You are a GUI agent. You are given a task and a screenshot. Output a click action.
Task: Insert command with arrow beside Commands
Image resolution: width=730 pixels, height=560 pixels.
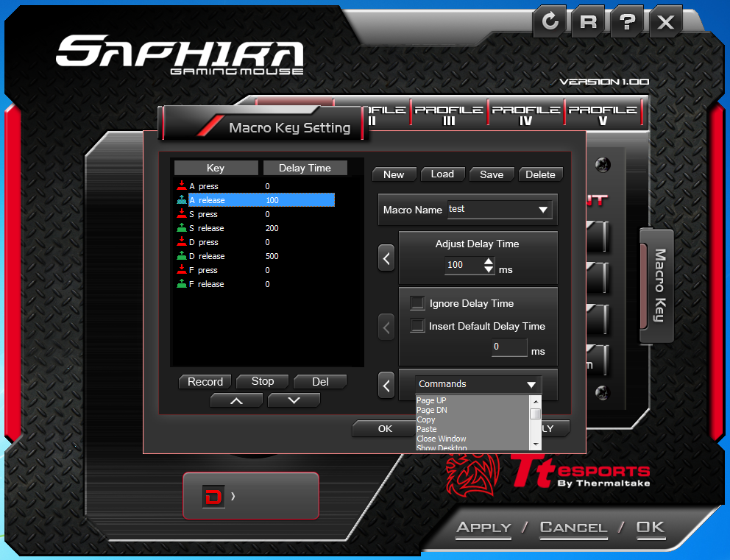pos(386,385)
